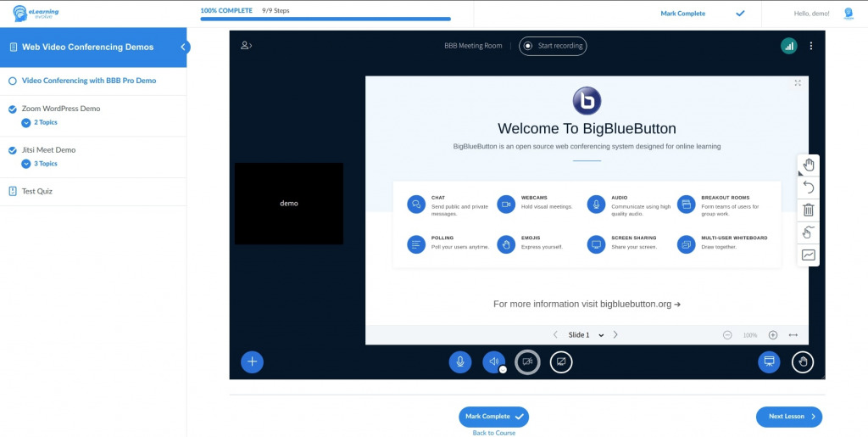Screen dimensions: 868x437
Task: Click the Webcams feature icon on slide
Action: coord(506,204)
